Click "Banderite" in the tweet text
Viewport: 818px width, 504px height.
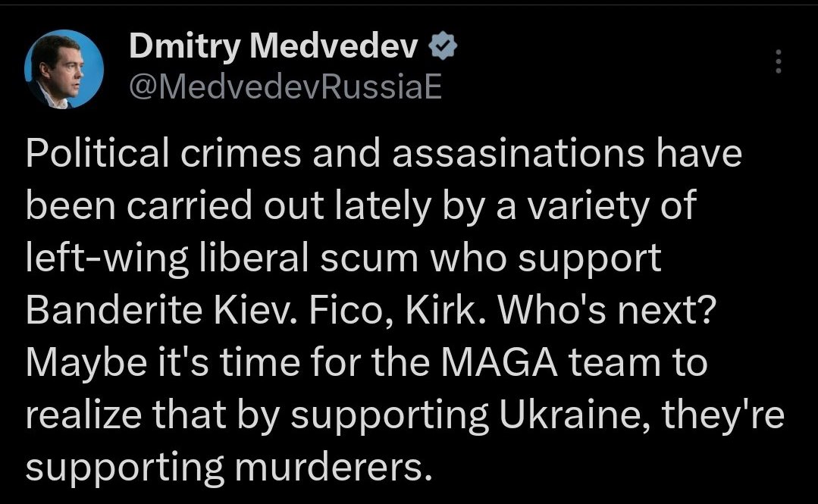click(114, 310)
